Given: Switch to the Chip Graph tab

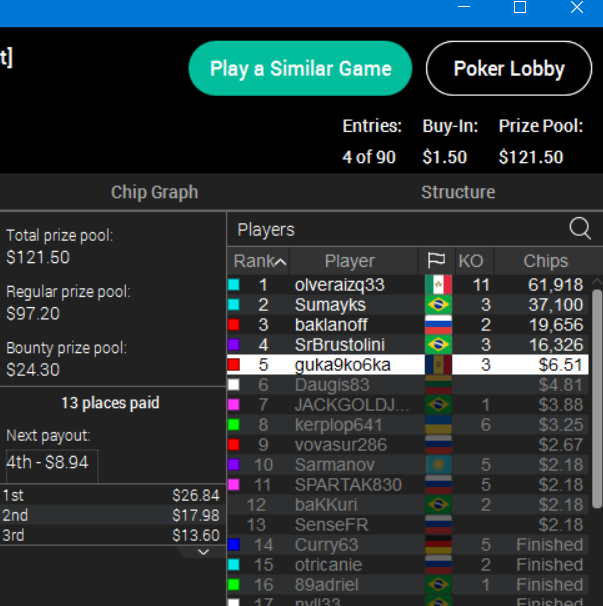Looking at the screenshot, I should 154,192.
